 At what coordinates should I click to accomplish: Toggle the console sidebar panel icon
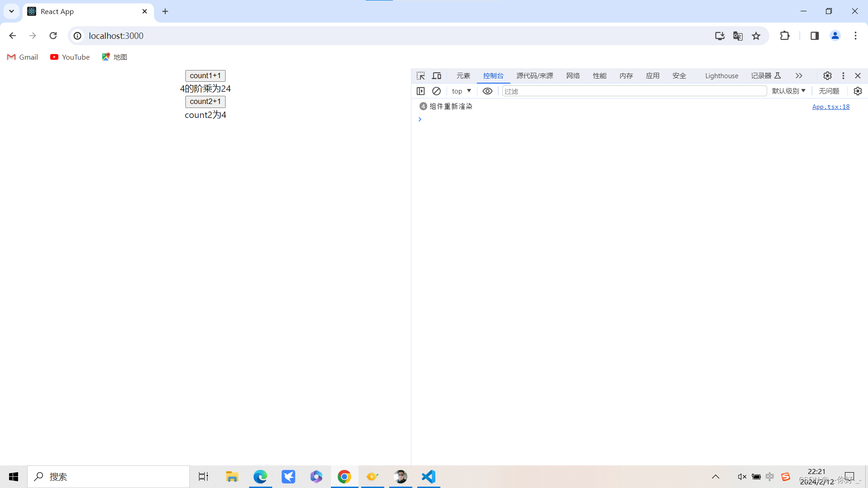420,91
